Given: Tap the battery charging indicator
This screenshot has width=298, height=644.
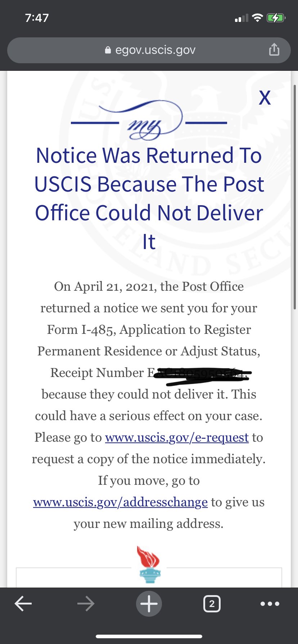Looking at the screenshot, I should coord(276,18).
